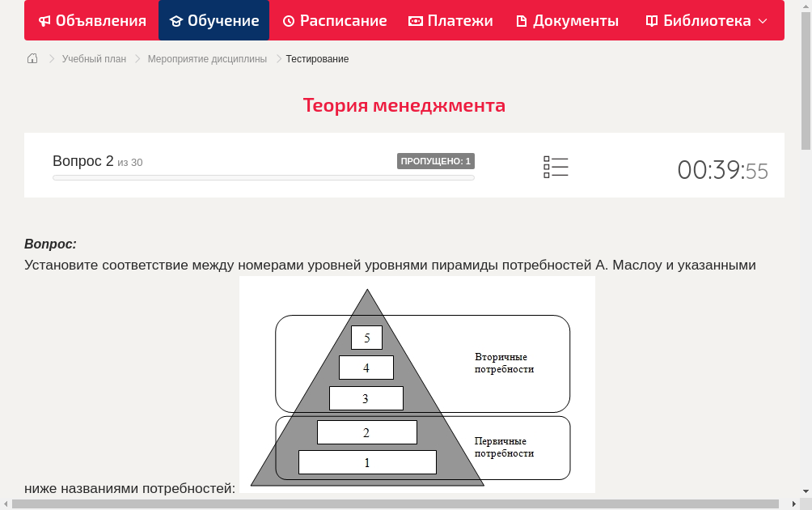The width and height of the screenshot is (812, 510).
Task: Click the home icon in the breadcrumb
Action: click(32, 58)
